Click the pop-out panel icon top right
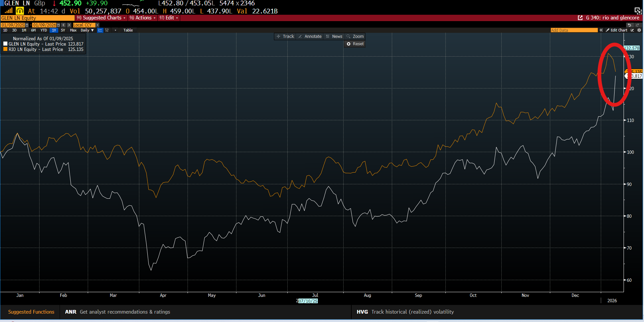This screenshot has height=322, width=644. pyautogui.click(x=638, y=10)
